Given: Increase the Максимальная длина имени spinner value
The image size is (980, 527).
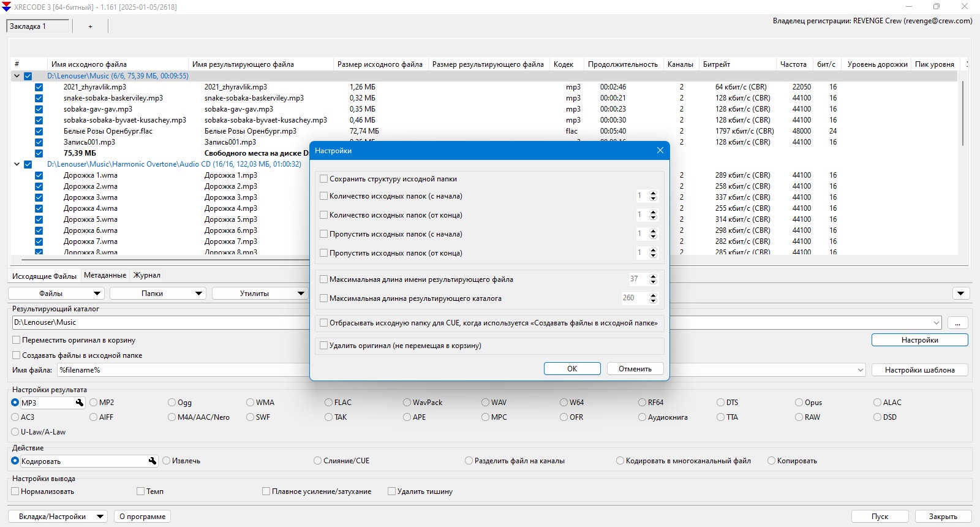Looking at the screenshot, I should 653,276.
